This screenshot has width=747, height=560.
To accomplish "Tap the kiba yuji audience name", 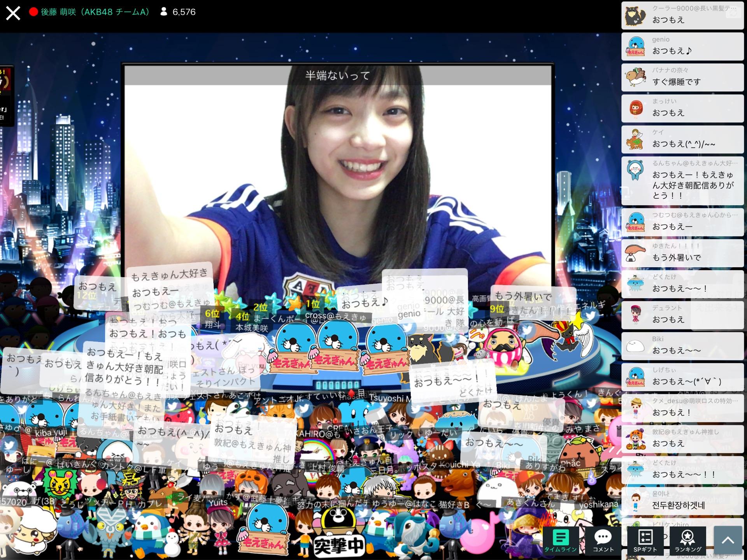I will pyautogui.click(x=51, y=433).
